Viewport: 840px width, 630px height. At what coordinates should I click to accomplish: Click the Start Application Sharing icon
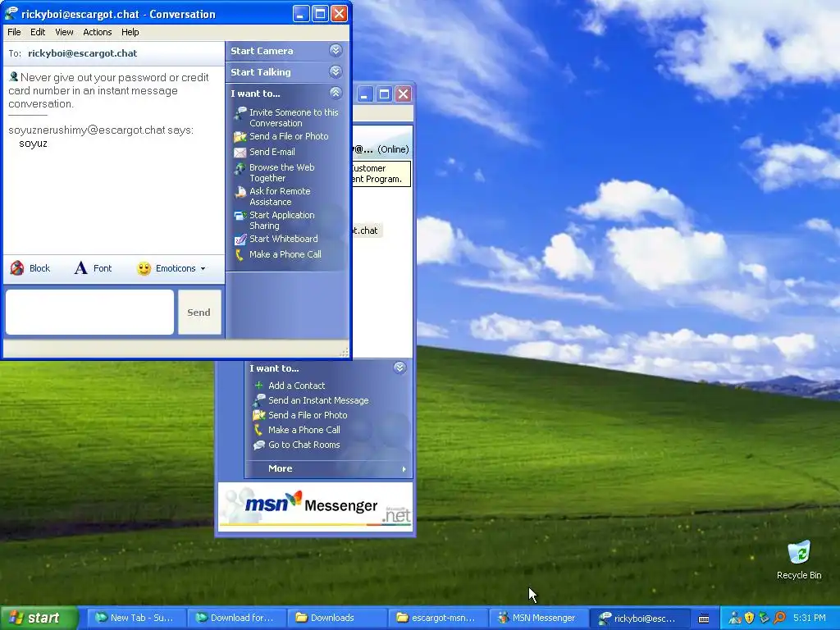(x=240, y=216)
